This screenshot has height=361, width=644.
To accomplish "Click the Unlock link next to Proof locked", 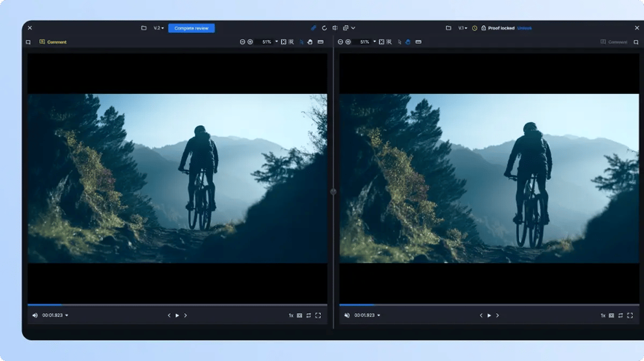I will [524, 28].
